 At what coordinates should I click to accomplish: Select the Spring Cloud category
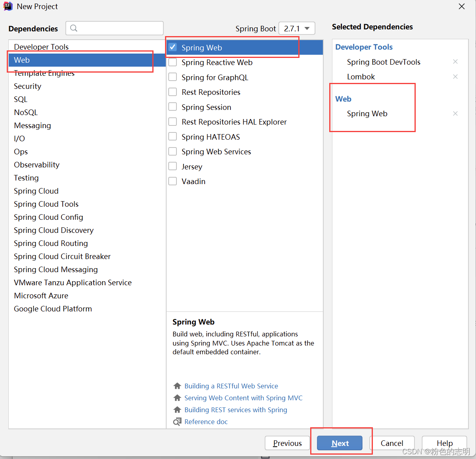coord(87,191)
